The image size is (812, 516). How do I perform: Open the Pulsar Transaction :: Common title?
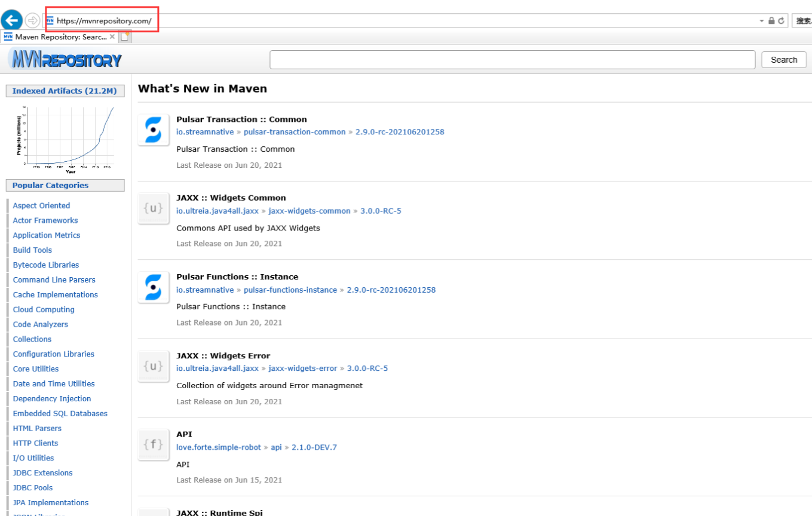coord(241,119)
